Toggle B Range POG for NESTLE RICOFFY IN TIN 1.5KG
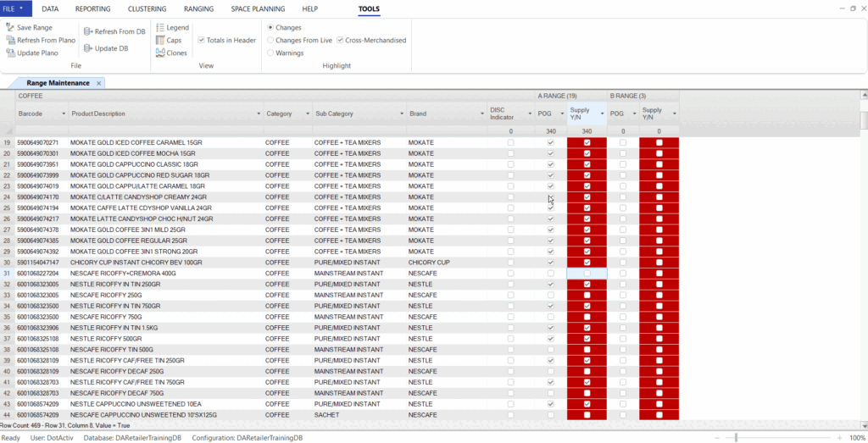The height and width of the screenshot is (443, 868). pyautogui.click(x=623, y=328)
